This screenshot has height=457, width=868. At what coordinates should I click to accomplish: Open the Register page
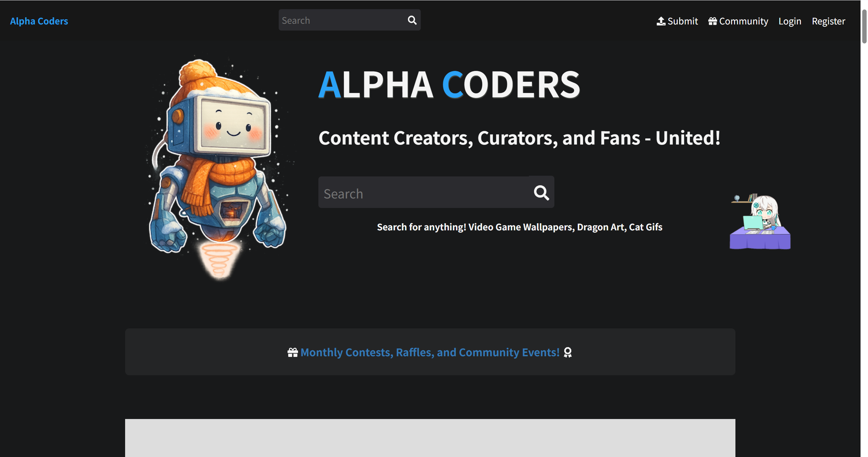(828, 21)
